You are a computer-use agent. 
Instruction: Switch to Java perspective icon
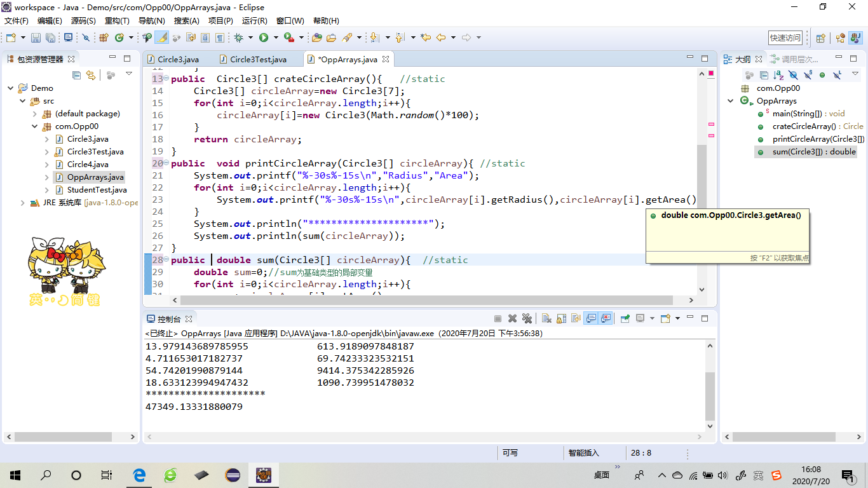point(855,37)
